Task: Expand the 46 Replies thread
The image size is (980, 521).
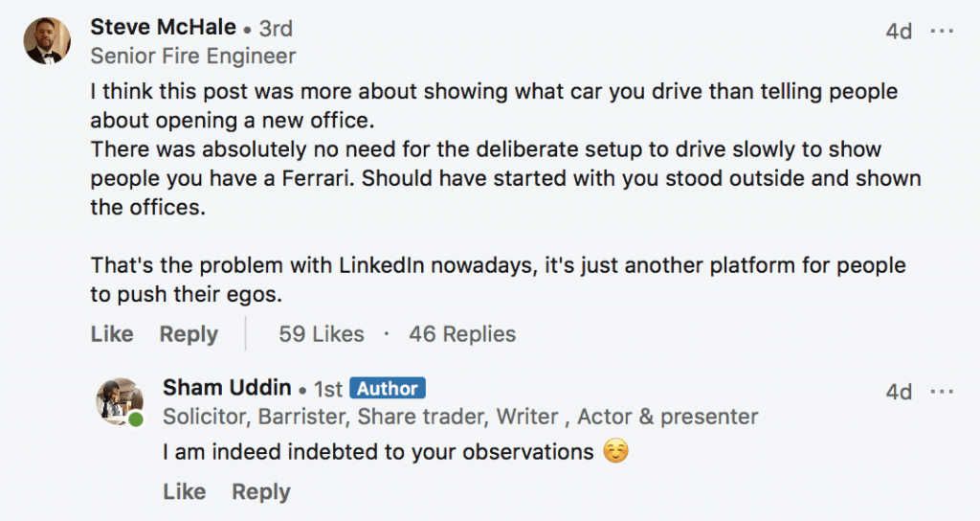Action: click(x=462, y=334)
